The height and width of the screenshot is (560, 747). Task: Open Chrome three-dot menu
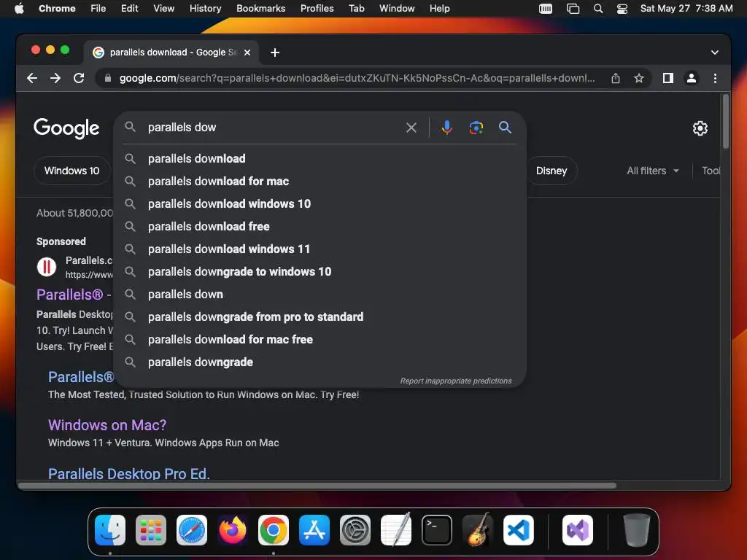pyautogui.click(x=715, y=78)
